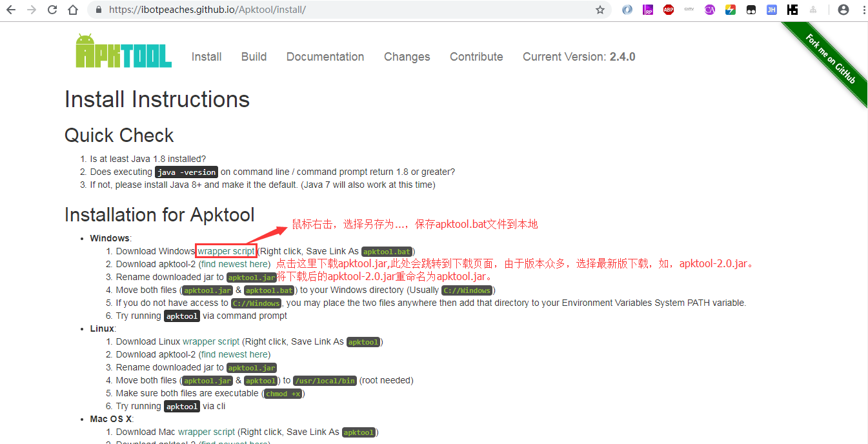
Task: Go back to the previous page
Action: (x=11, y=10)
